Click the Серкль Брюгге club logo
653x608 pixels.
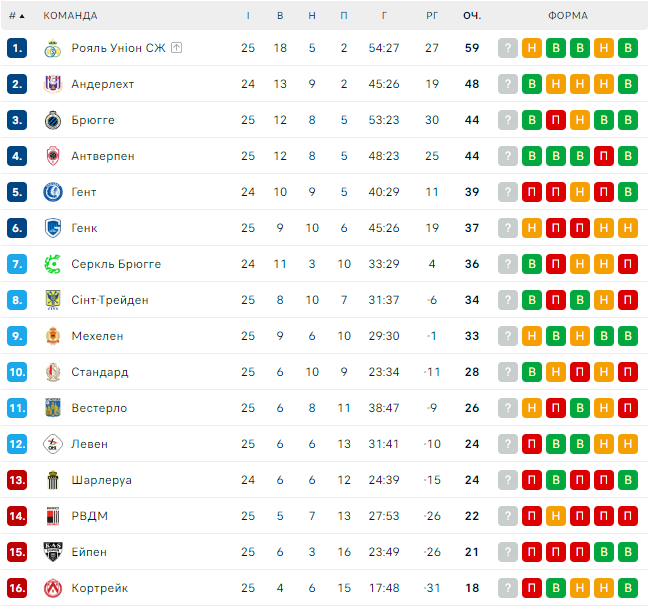(x=53, y=264)
